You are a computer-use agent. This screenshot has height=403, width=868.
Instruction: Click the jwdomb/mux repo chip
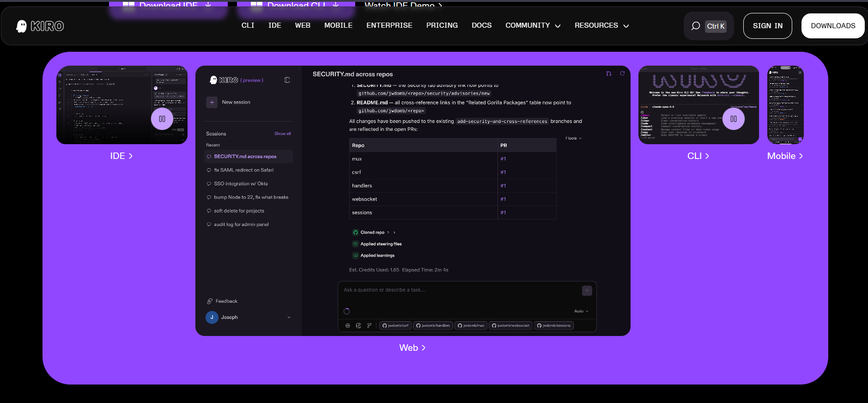click(471, 326)
